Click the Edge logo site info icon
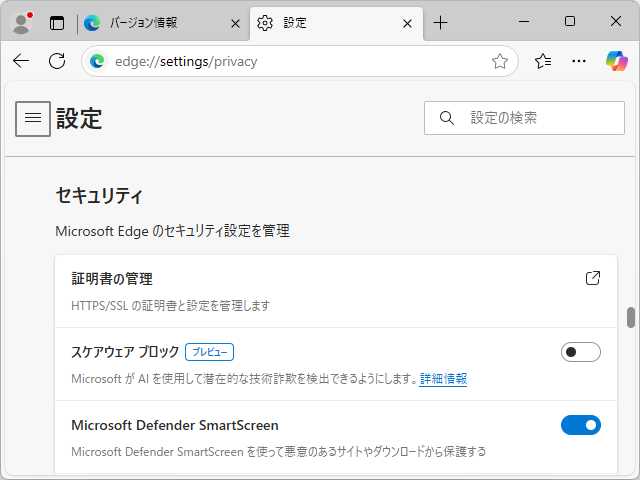640x480 pixels. [x=97, y=61]
